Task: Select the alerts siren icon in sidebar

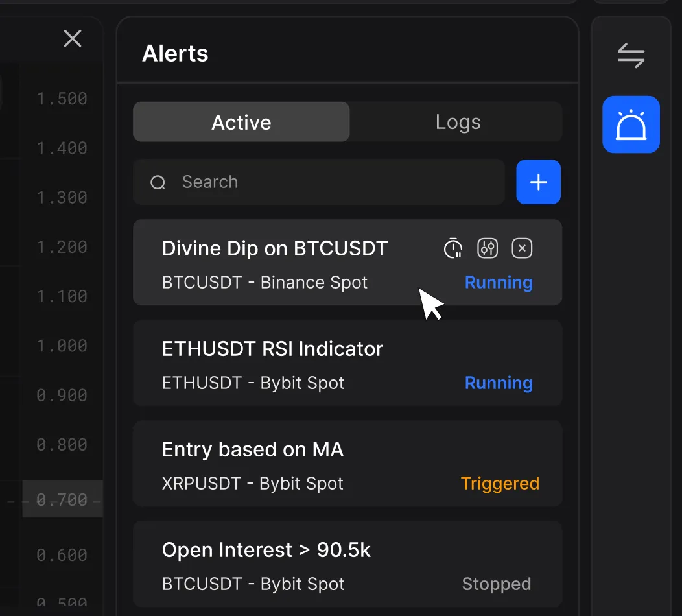Action: pos(630,124)
